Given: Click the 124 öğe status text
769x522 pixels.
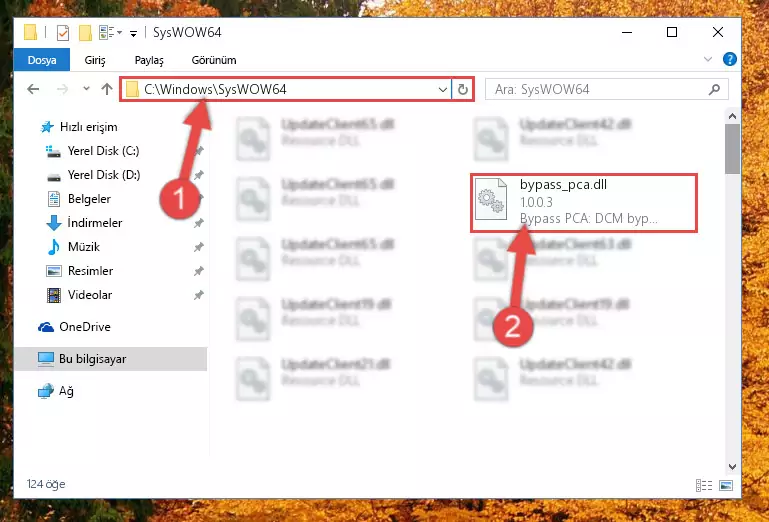Looking at the screenshot, I should (46, 484).
